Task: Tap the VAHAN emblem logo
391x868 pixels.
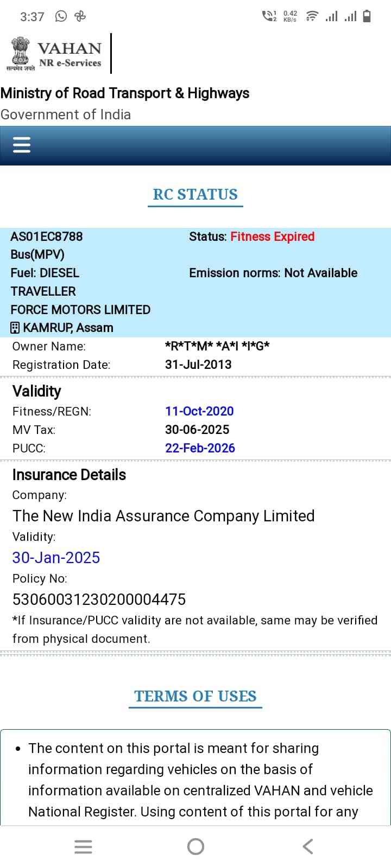Action: (x=21, y=53)
